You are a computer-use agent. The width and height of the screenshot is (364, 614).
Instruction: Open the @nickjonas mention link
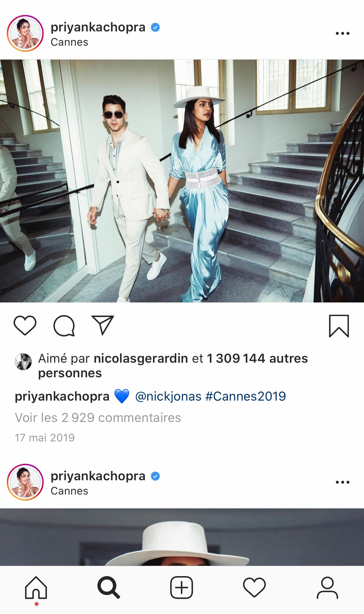pyautogui.click(x=168, y=396)
